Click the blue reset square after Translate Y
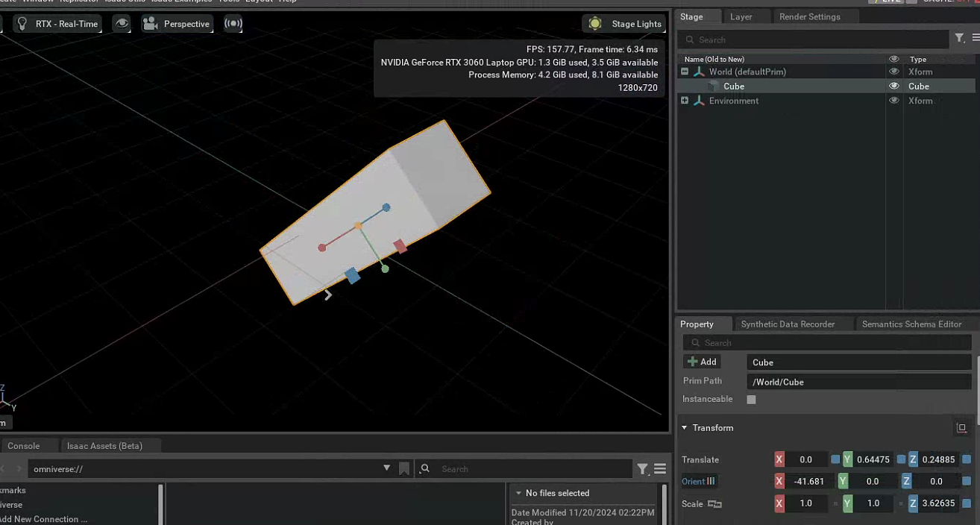The width and height of the screenshot is (980, 525). point(901,459)
